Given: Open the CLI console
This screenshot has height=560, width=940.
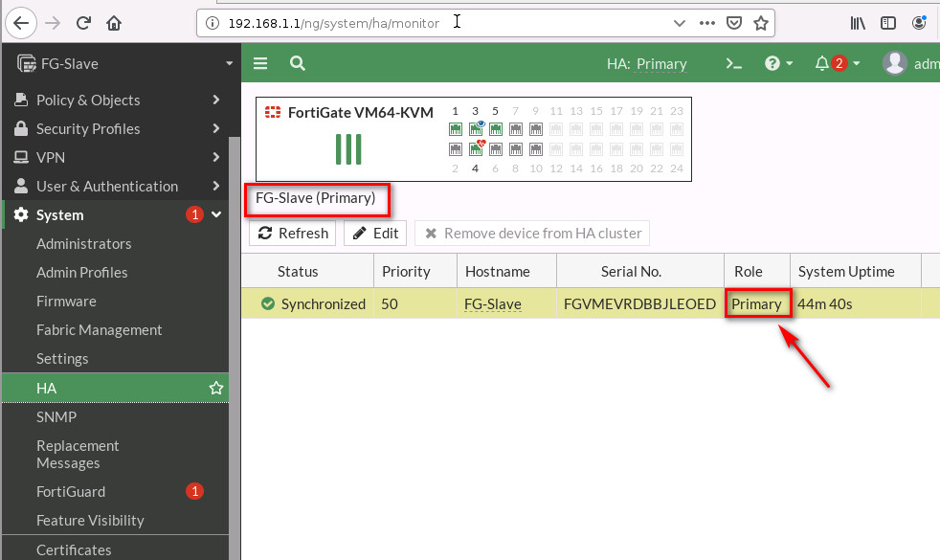Looking at the screenshot, I should 733,63.
